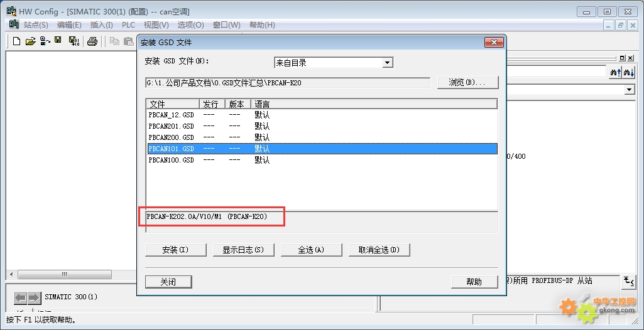Screen dimensions: 644x330
Task: Search upward with binoculars up-arrow icon
Action: pyautogui.click(x=616, y=72)
